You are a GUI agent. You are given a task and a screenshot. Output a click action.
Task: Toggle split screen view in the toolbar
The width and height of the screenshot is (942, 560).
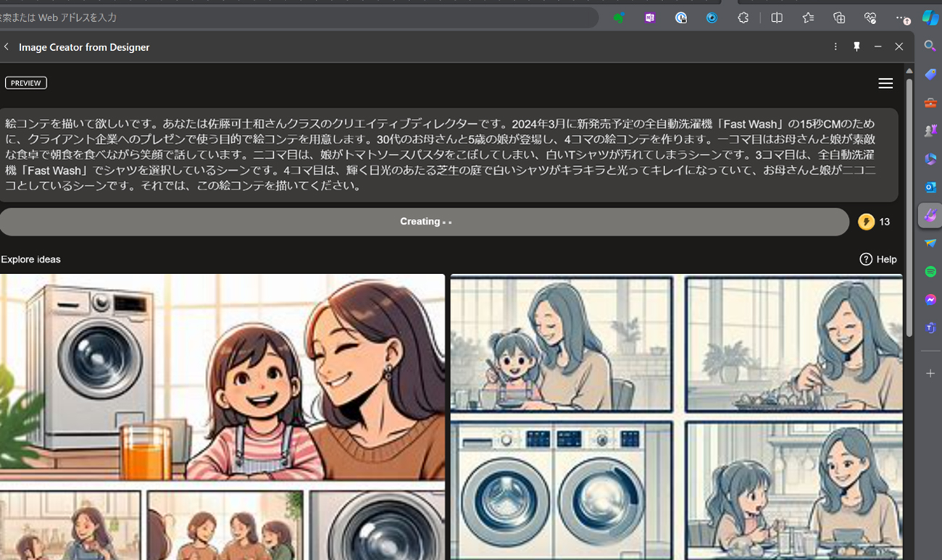click(x=777, y=18)
